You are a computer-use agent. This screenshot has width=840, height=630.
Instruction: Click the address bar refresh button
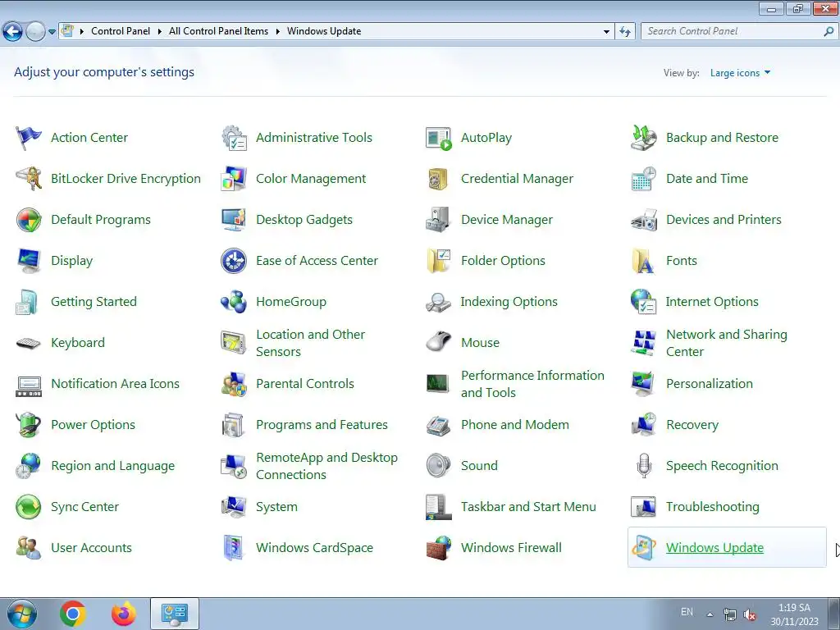[x=624, y=32]
